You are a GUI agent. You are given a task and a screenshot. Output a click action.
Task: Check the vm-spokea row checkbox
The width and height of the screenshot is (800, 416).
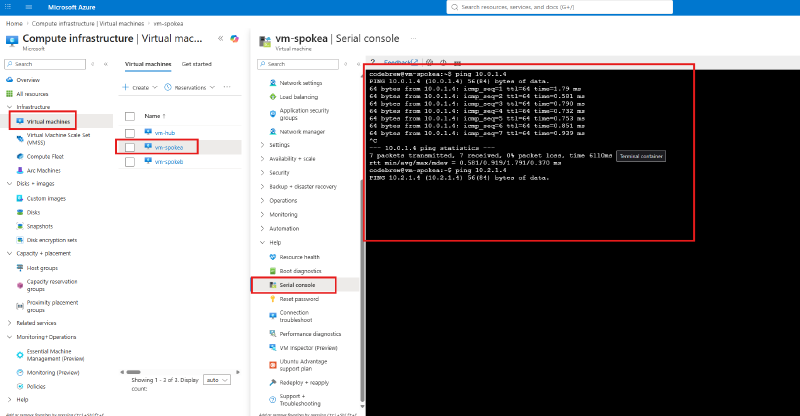[130, 148]
